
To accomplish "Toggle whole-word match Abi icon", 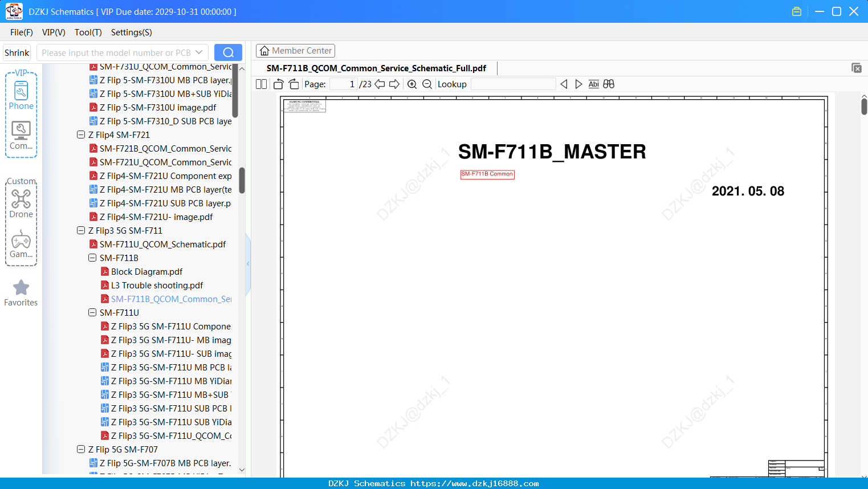I will point(593,84).
